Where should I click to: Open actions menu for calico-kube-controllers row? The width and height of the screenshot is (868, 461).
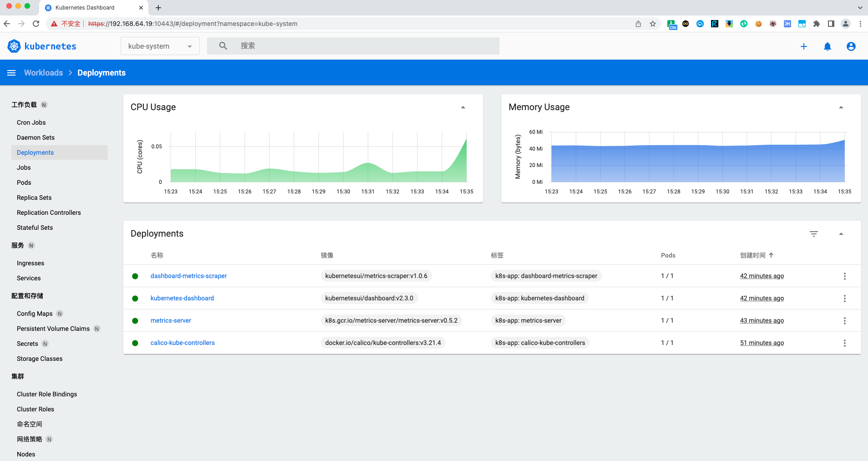(845, 343)
